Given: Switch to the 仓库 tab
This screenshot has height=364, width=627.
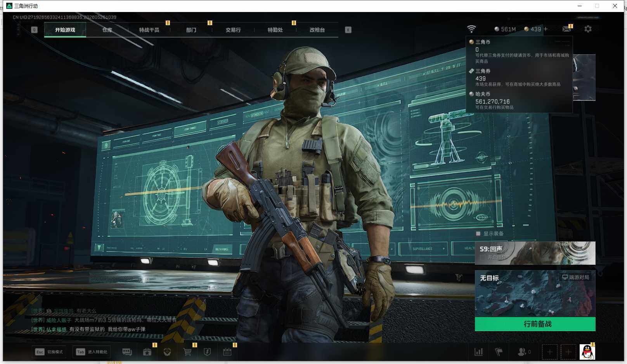Looking at the screenshot, I should (x=107, y=30).
